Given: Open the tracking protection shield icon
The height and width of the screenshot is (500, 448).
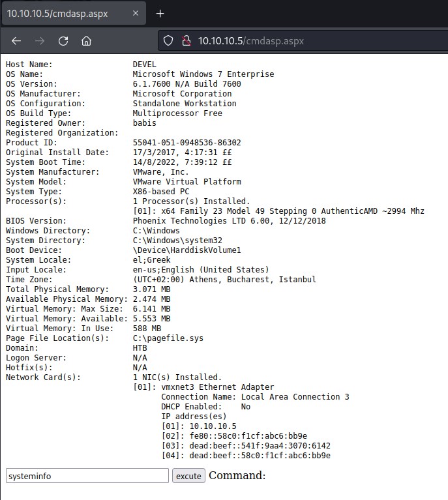Looking at the screenshot, I should pyautogui.click(x=168, y=40).
